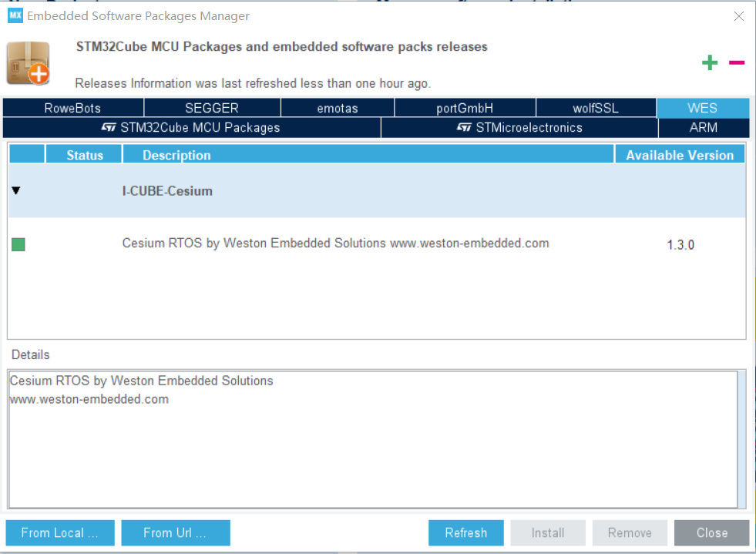Image resolution: width=756 pixels, height=554 pixels.
Task: Toggle the green checkbox for Cesium RTOS 1.3.0
Action: (18, 244)
